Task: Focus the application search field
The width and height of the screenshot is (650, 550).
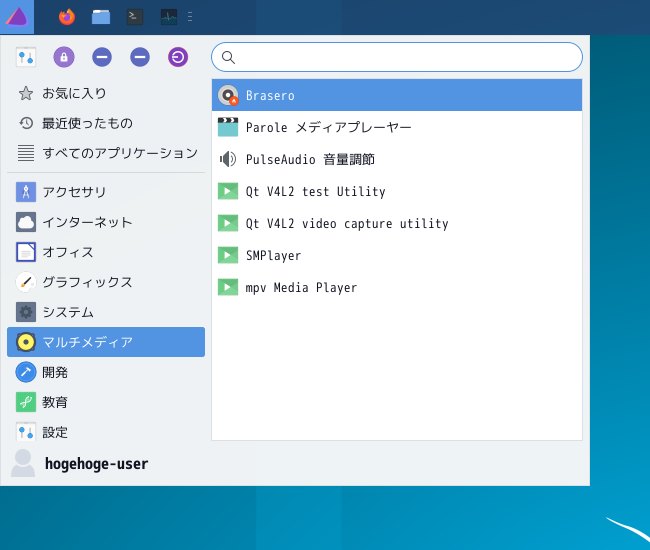Action: pos(397,57)
